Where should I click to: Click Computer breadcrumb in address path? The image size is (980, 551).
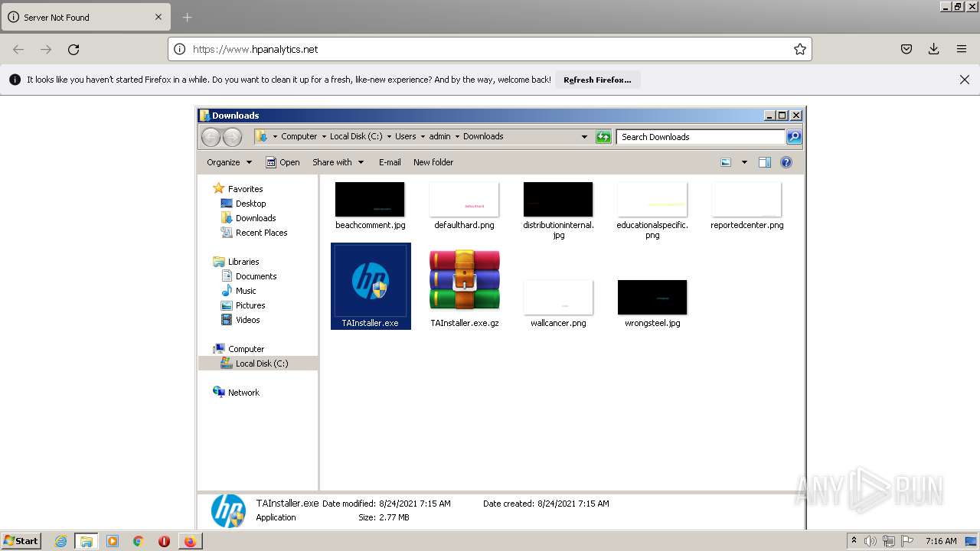click(299, 136)
